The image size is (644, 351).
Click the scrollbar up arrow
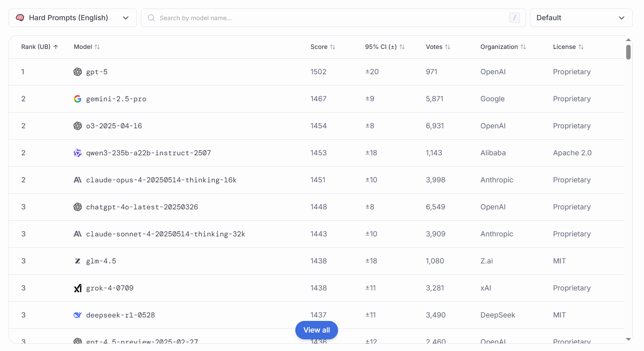tap(628, 40)
